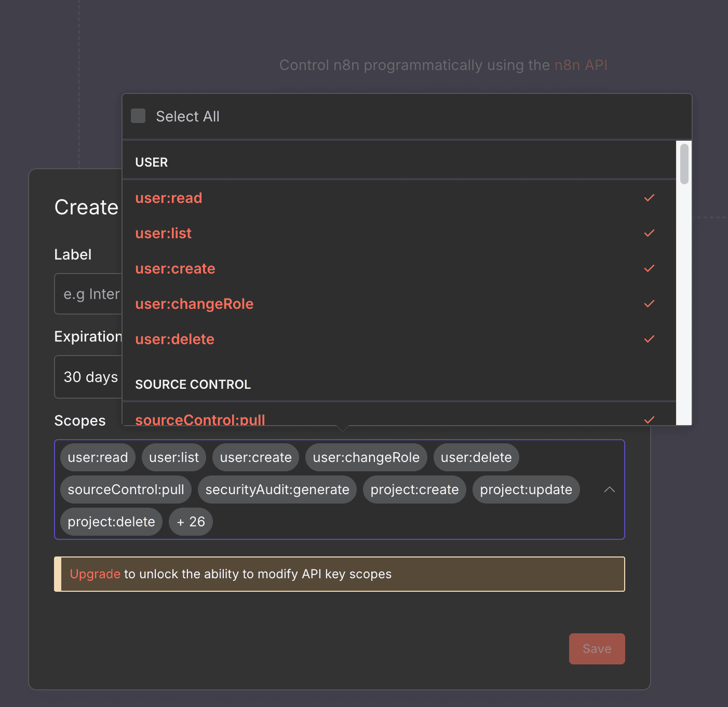
Task: Expand the + 26 hidden scopes tag
Action: [191, 521]
